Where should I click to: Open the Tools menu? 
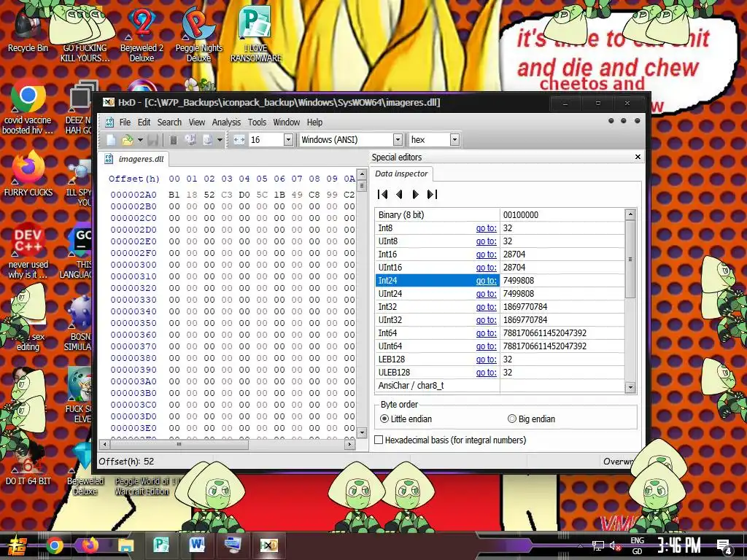click(257, 122)
